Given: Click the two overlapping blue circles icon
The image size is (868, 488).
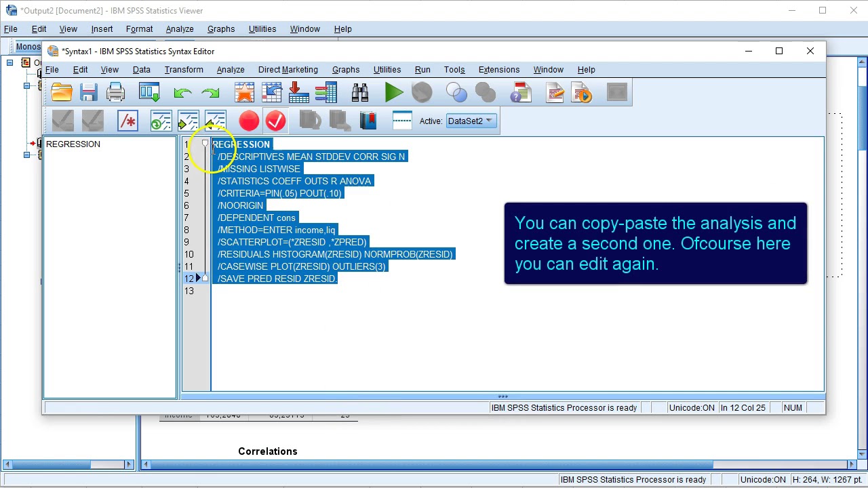Looking at the screenshot, I should pyautogui.click(x=456, y=92).
